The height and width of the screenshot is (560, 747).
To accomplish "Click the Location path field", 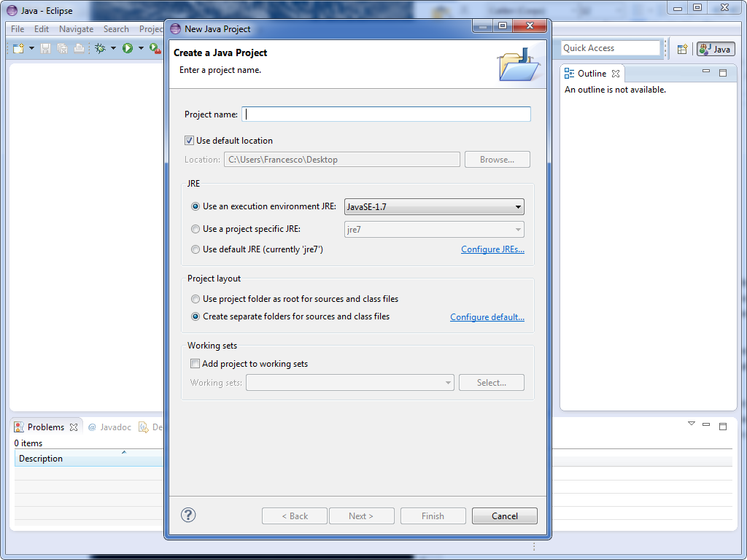I will click(342, 160).
